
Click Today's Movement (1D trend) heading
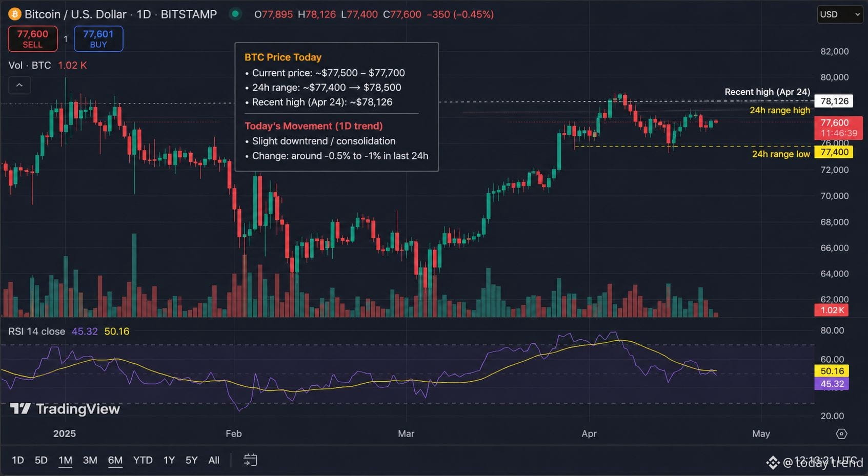coord(314,126)
